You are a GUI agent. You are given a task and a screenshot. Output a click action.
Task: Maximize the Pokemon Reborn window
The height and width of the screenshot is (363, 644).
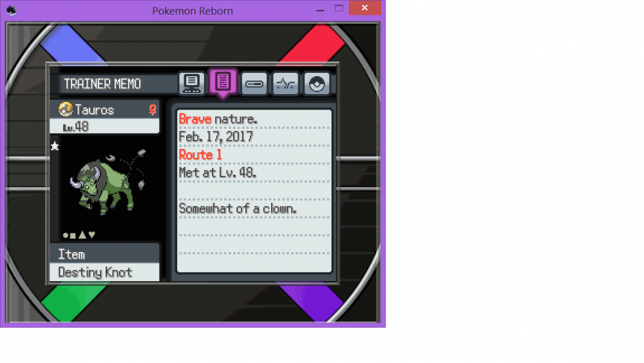[339, 8]
